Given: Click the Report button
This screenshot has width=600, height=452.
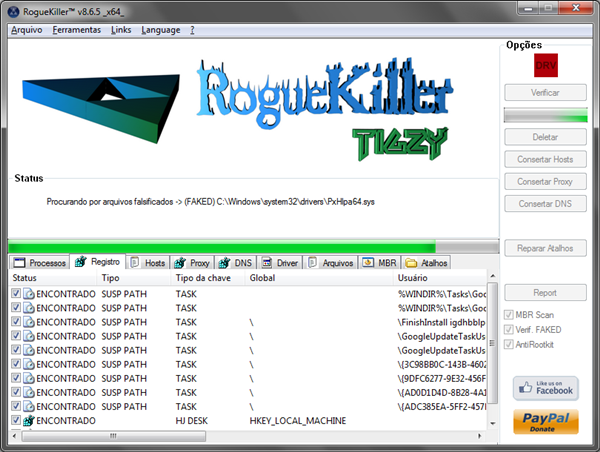Looking at the screenshot, I should pos(545,292).
